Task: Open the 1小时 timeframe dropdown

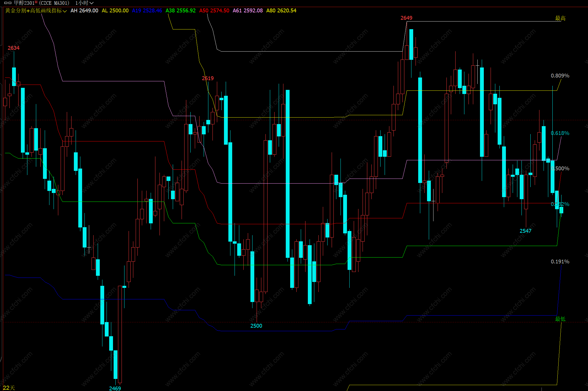Action: click(x=84, y=3)
